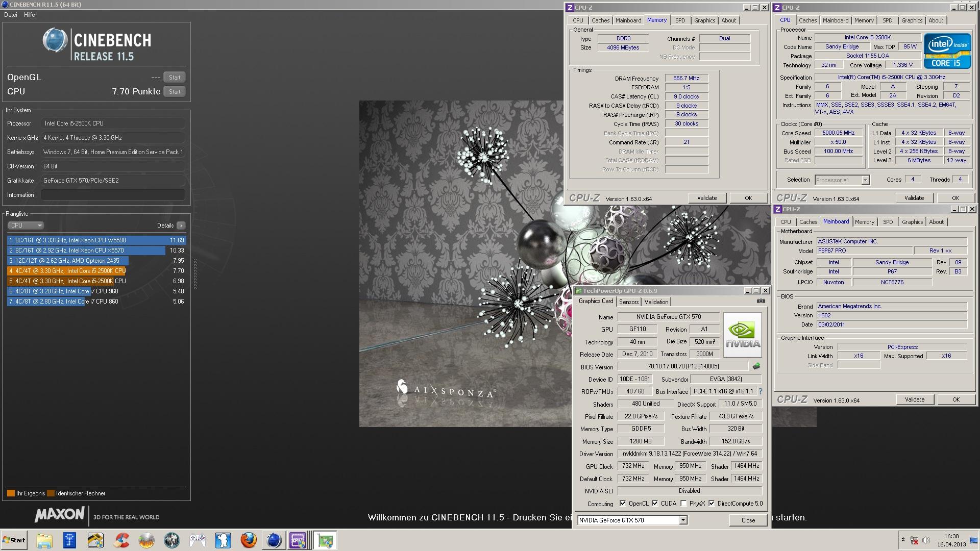This screenshot has height=551, width=980.
Task: Select the i5-2500K 6.98 ranking row
Action: point(96,281)
